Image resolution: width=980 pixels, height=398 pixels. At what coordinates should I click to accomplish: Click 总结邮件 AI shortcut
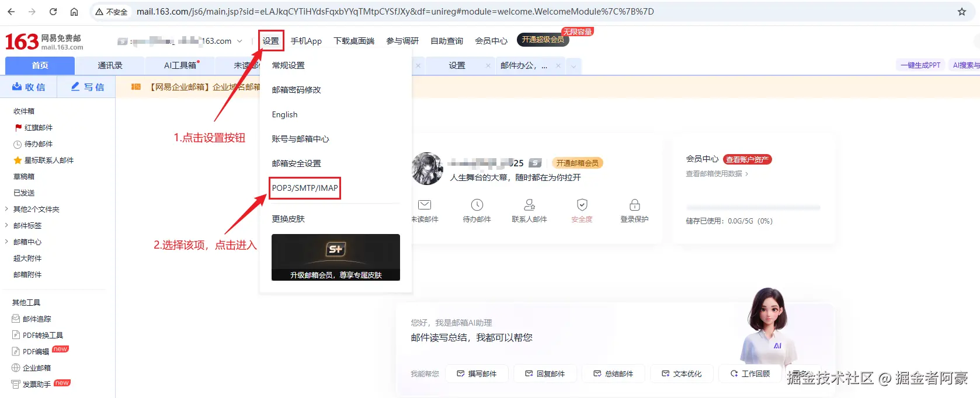[613, 373]
